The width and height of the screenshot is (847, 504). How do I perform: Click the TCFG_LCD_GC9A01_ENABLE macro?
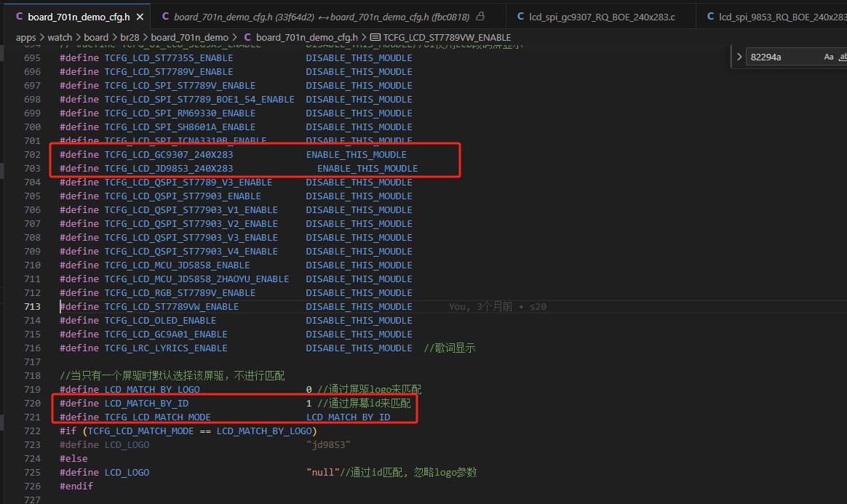[x=166, y=334]
